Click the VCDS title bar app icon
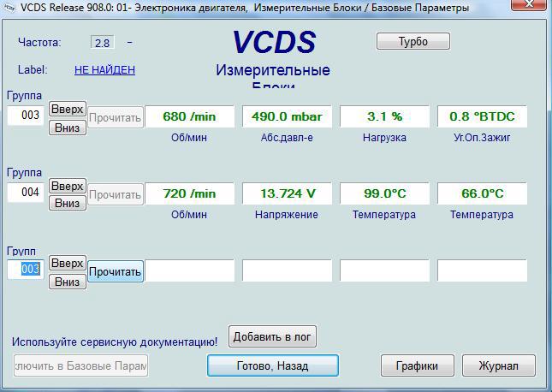 point(9,8)
